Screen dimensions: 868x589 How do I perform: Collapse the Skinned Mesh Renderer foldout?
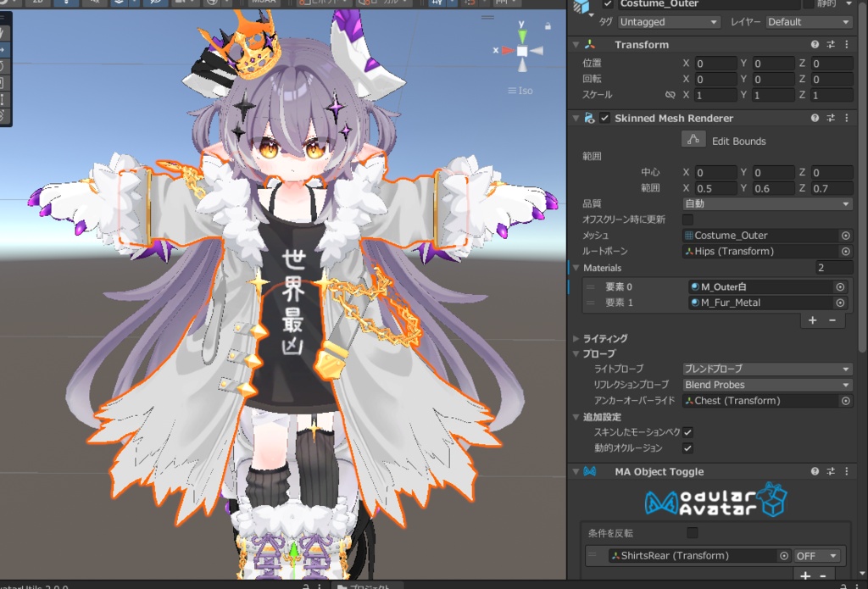(576, 118)
